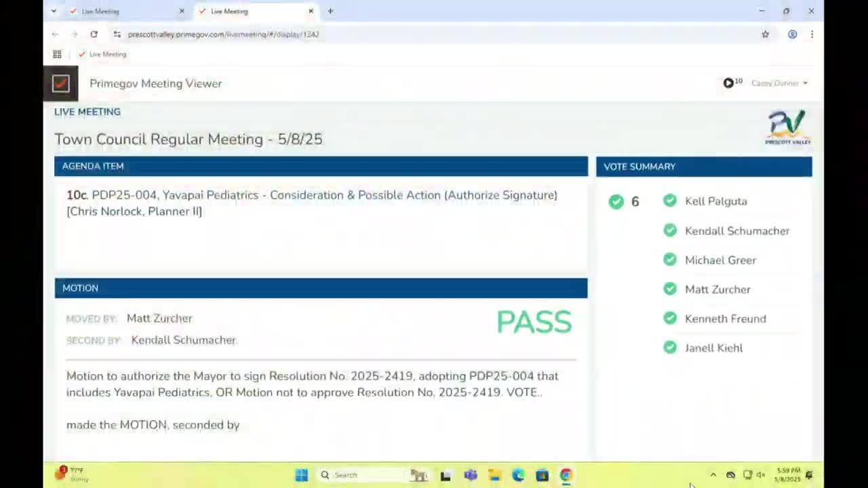The image size is (868, 488).
Task: Open the Casey Danner user dropdown
Action: coord(778,83)
